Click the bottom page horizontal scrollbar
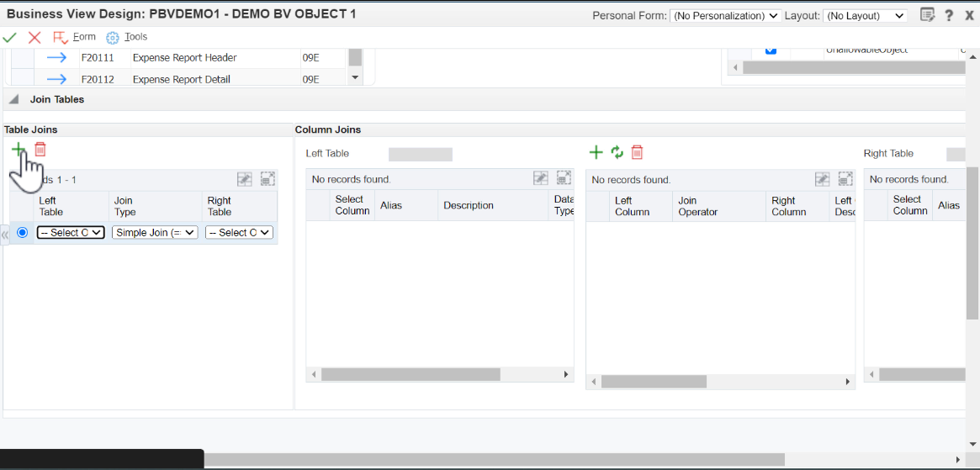This screenshot has height=470, width=980. click(x=494, y=459)
